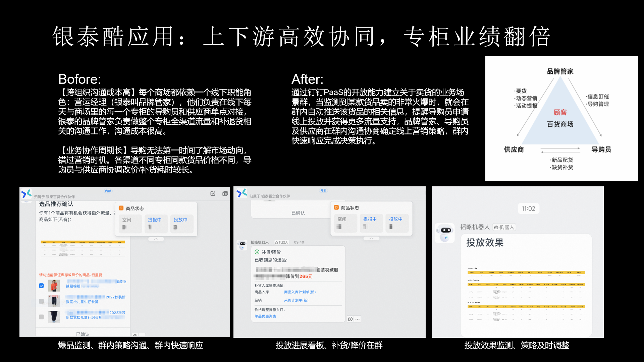Click red 顾客 text in triangle diagram
Viewport: 644px width, 362px height.
(x=560, y=112)
